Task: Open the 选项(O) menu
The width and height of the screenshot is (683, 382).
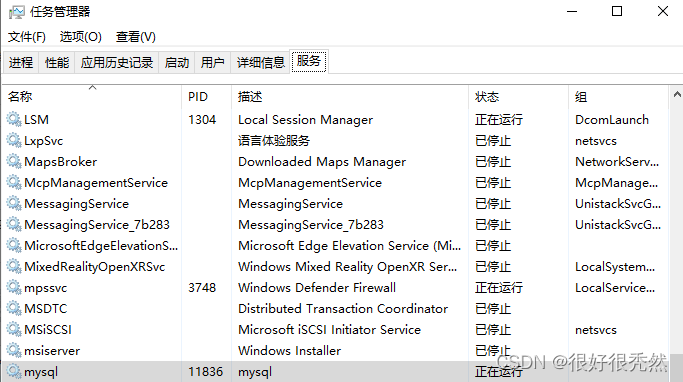Action: (x=81, y=37)
